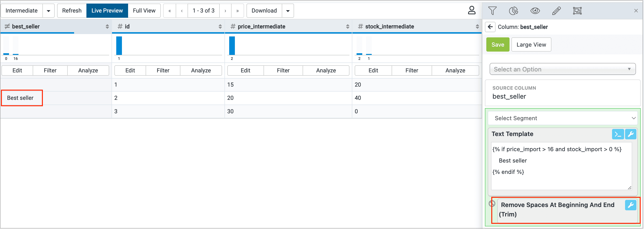Select the pencil edit icon

(556, 11)
